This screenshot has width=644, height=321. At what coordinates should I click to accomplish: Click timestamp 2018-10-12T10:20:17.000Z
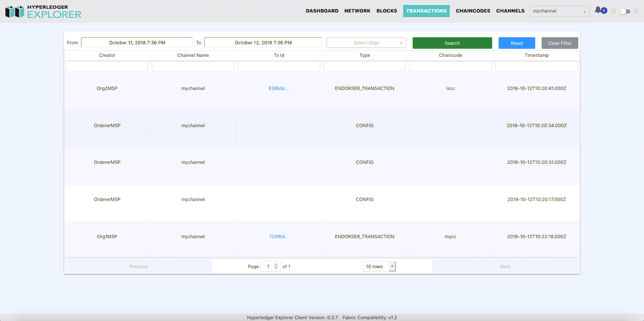pos(536,199)
